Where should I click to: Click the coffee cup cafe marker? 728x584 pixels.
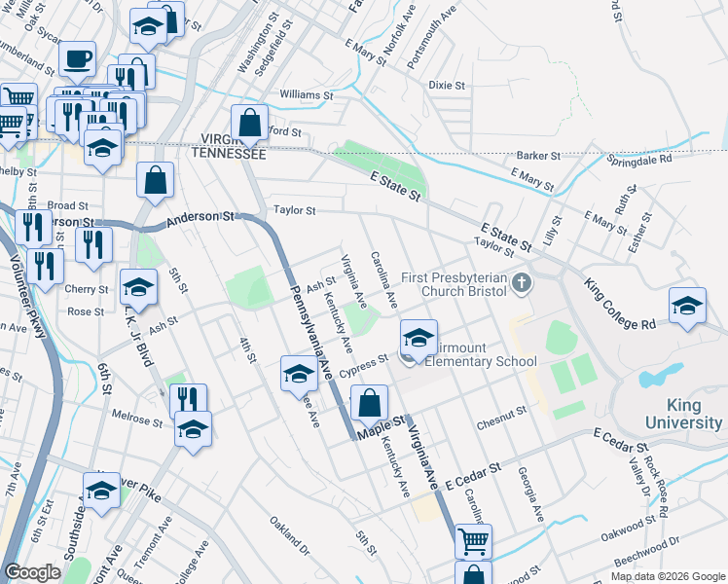78,60
